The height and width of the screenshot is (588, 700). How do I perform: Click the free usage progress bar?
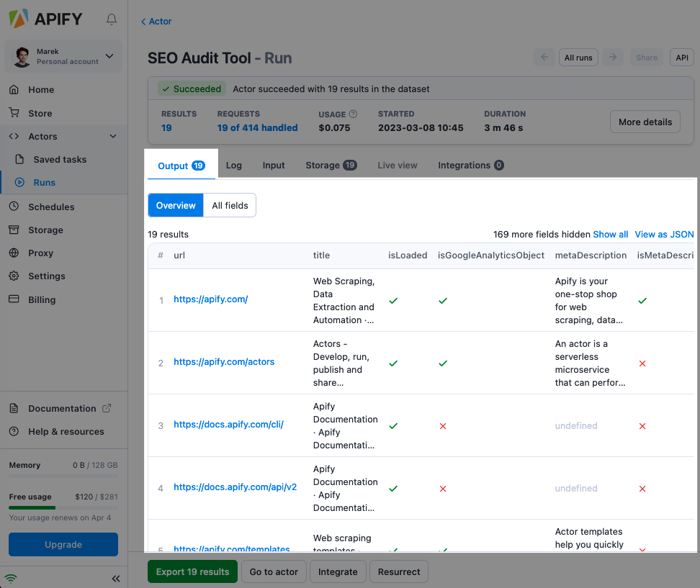tap(63, 507)
